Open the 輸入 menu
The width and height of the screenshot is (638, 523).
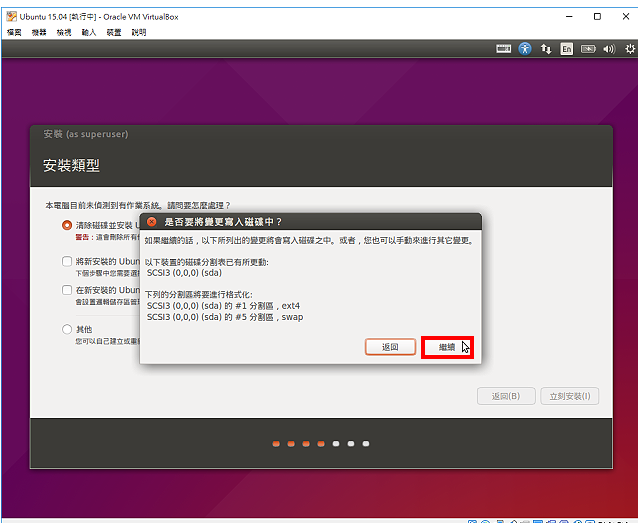coord(89,33)
